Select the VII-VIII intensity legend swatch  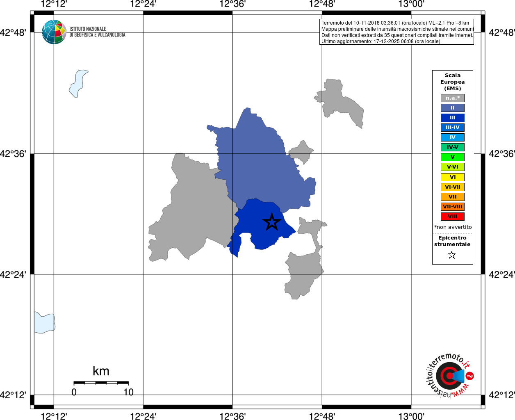(x=453, y=207)
